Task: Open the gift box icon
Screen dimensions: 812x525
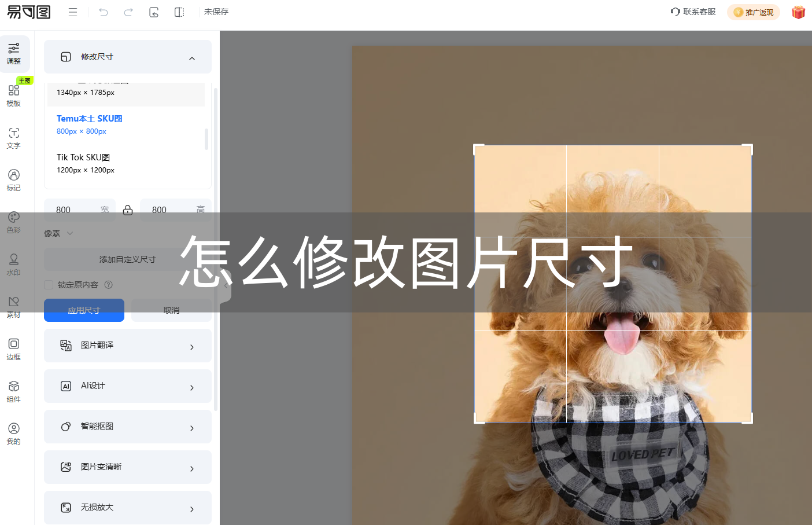Action: (799, 12)
